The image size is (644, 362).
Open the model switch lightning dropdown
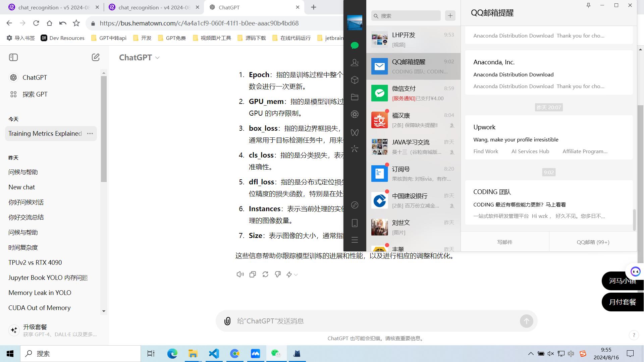(x=292, y=275)
